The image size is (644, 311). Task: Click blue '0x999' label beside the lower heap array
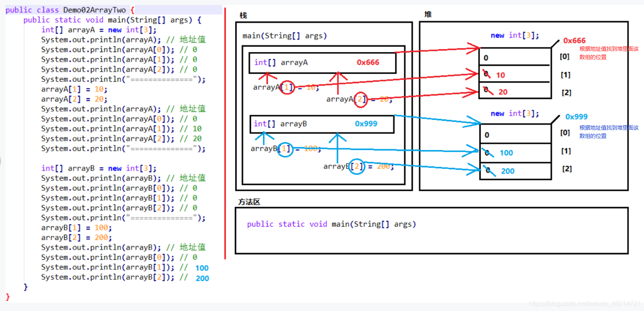point(576,117)
